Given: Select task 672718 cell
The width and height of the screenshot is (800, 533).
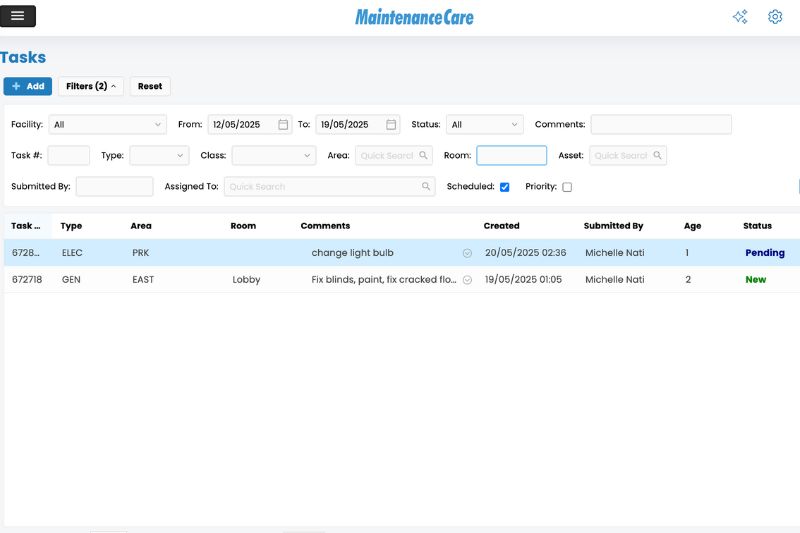Looking at the screenshot, I should tap(27, 280).
